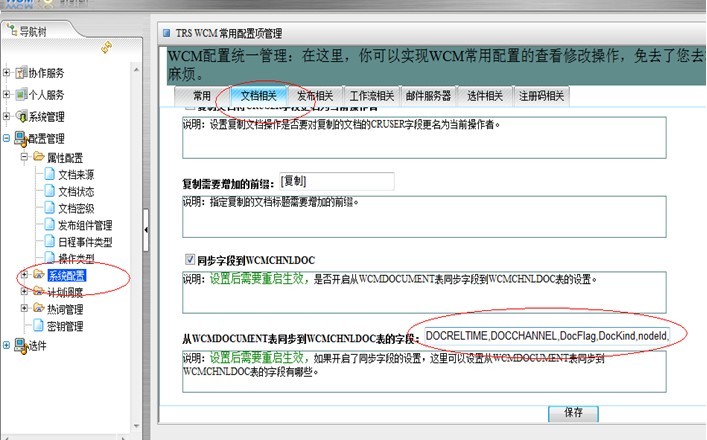Click the 日程事件类型 page icon
Screen dimensions: 707x440
coord(49,242)
